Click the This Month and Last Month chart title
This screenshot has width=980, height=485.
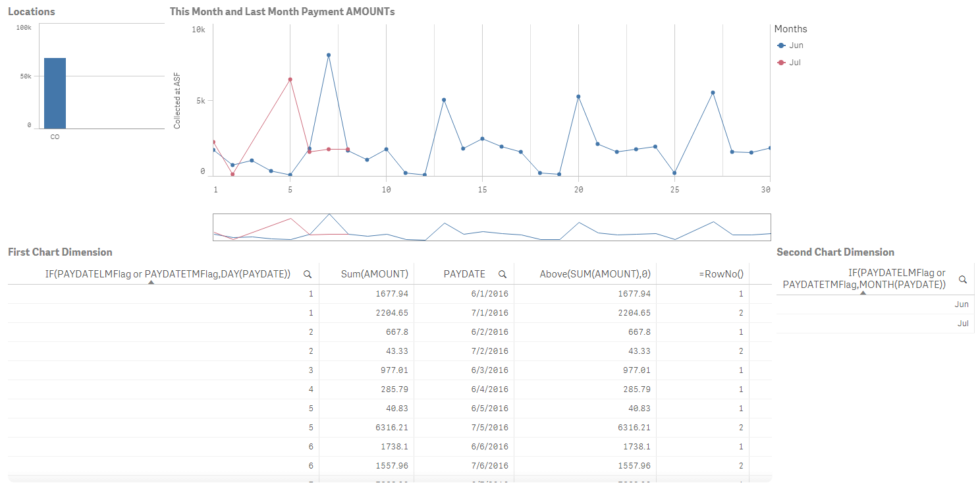coord(283,12)
